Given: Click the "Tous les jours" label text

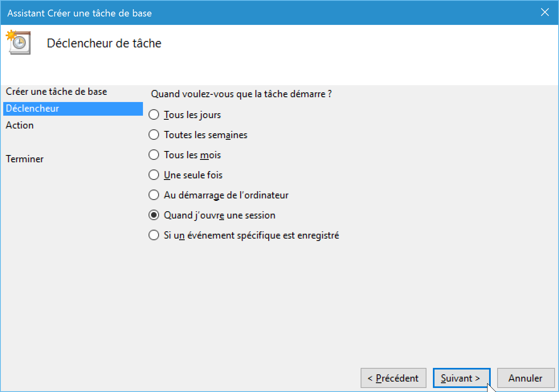Looking at the screenshot, I should (x=192, y=115).
